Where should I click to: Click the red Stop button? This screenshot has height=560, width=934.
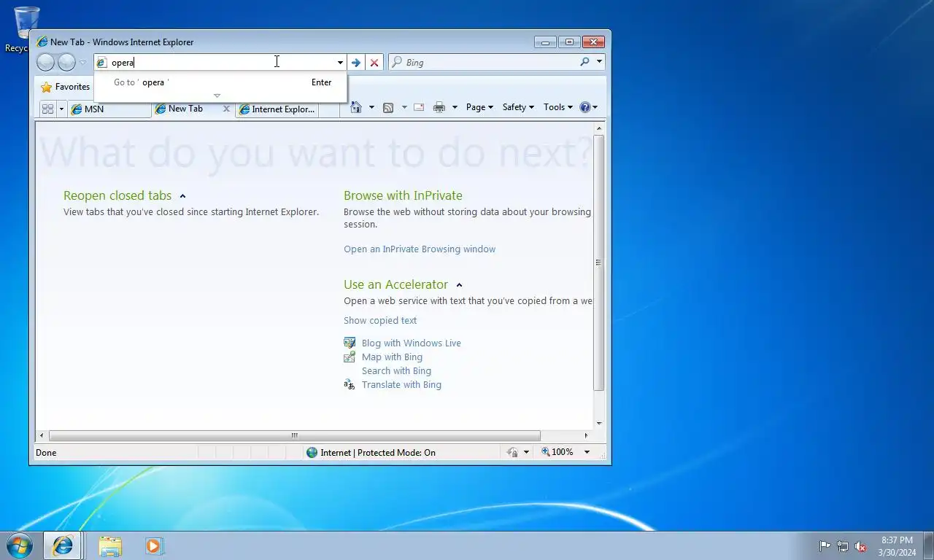tap(374, 63)
